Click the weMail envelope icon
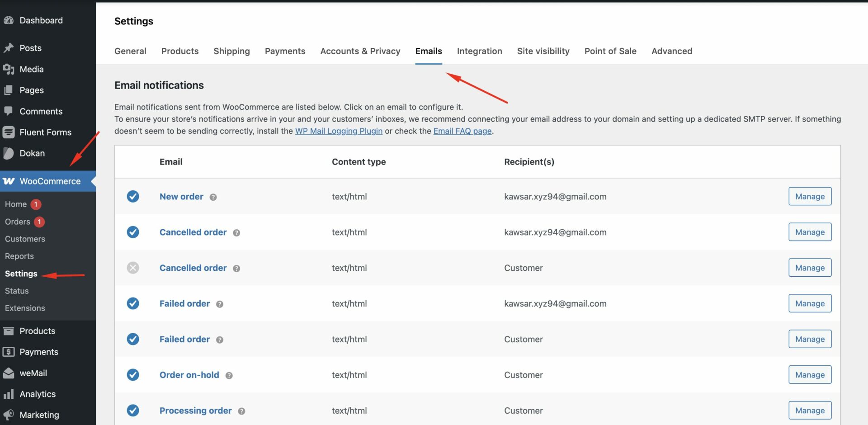The width and height of the screenshot is (868, 425). tap(9, 373)
